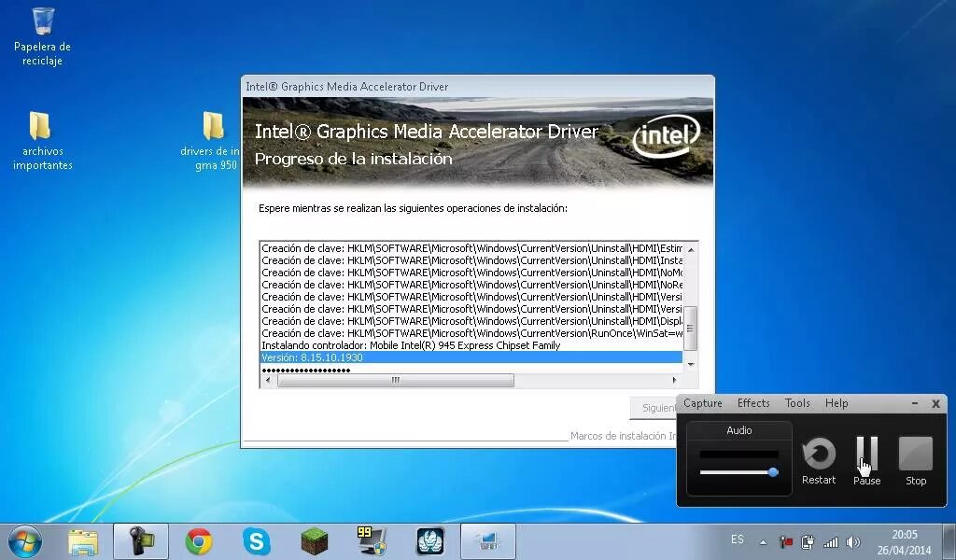Viewport: 956px width, 560px height.
Task: Open the Help menu in recorder
Action: (836, 403)
